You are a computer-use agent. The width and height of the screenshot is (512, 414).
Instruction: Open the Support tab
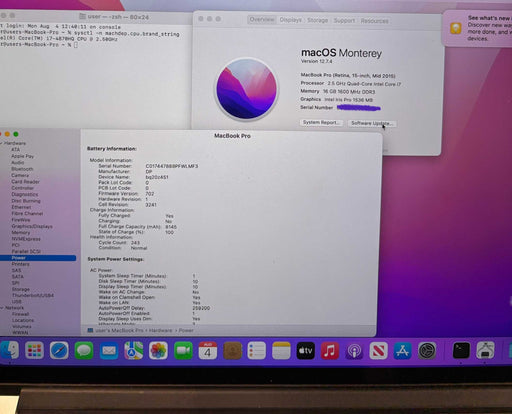tap(344, 21)
